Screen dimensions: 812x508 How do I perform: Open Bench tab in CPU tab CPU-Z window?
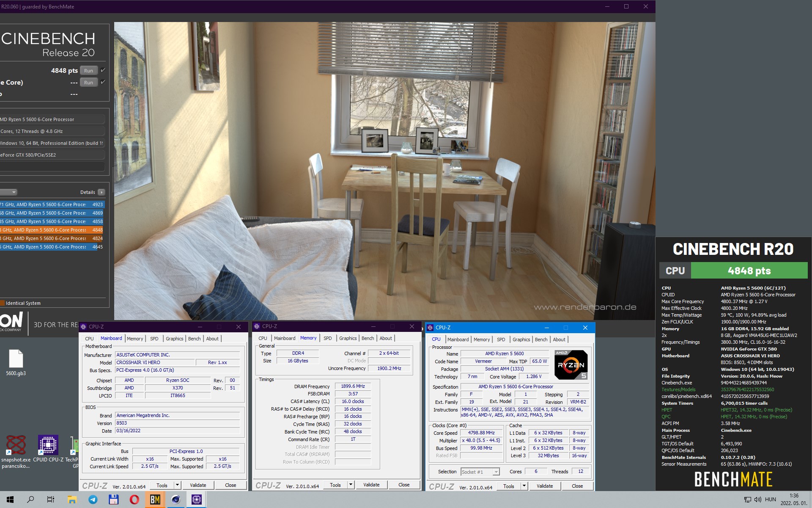(x=541, y=340)
